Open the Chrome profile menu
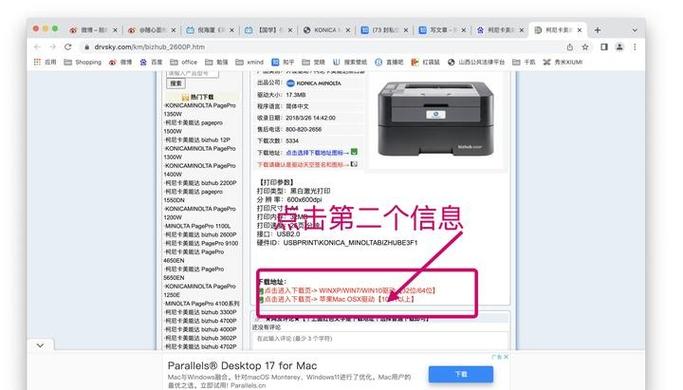Image resolution: width=683 pixels, height=390 pixels. pyautogui.click(x=619, y=47)
